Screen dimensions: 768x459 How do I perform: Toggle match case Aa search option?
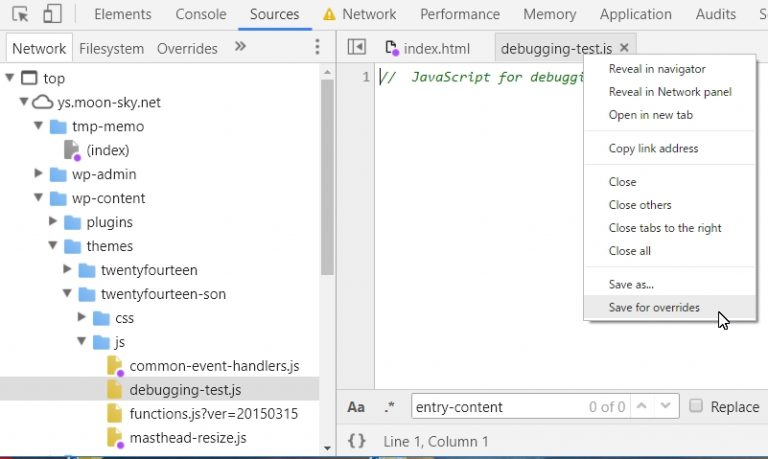tap(356, 407)
